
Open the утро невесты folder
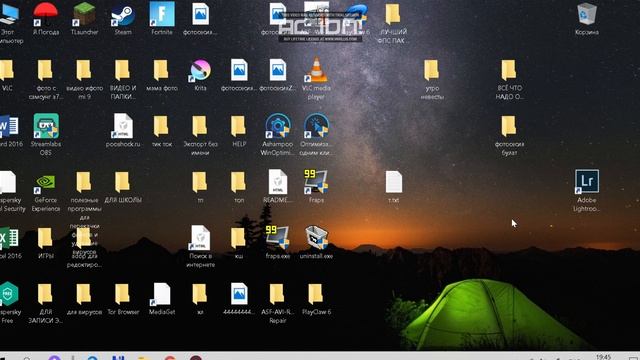coord(432,71)
